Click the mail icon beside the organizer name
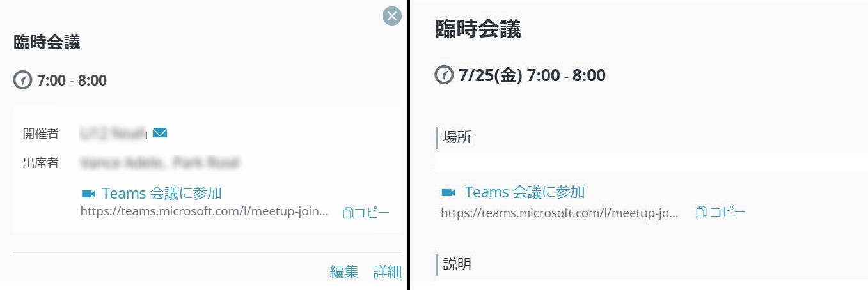This screenshot has height=290, width=868. pyautogui.click(x=160, y=133)
